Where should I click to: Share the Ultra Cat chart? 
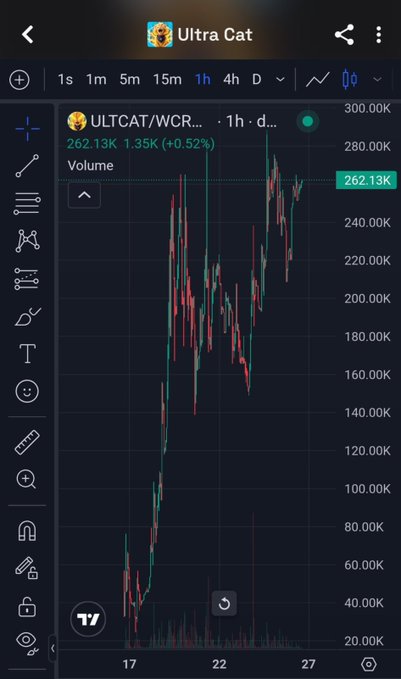point(344,35)
